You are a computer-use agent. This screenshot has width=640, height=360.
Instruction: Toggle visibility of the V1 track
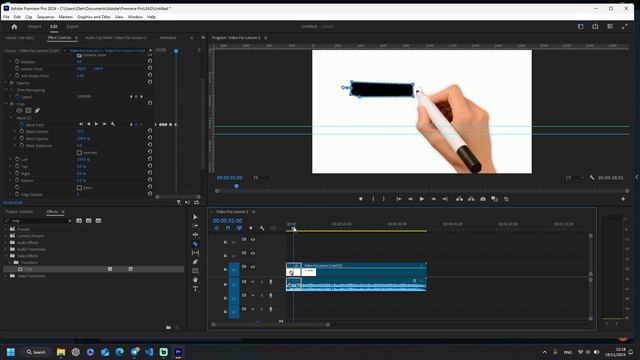pos(253,267)
